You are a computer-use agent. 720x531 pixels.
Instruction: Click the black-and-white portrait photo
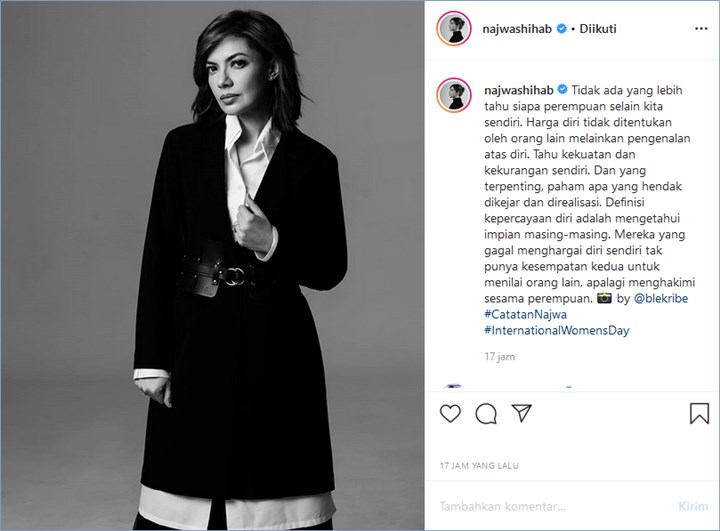point(212,266)
